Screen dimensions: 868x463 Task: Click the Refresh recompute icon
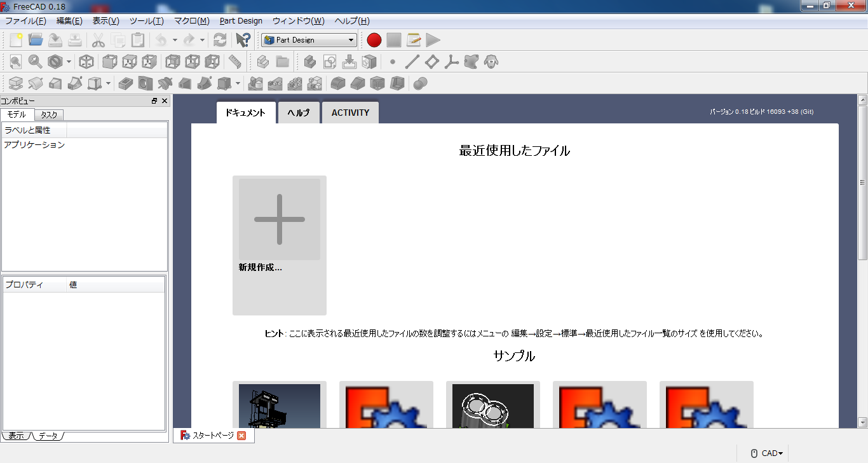[x=220, y=40]
